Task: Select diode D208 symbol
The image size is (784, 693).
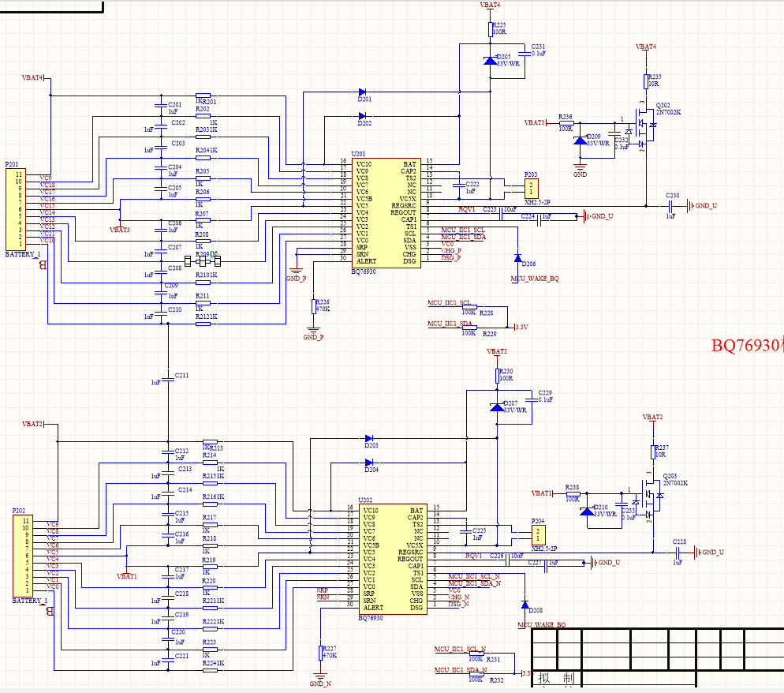Action: pyautogui.click(x=525, y=605)
